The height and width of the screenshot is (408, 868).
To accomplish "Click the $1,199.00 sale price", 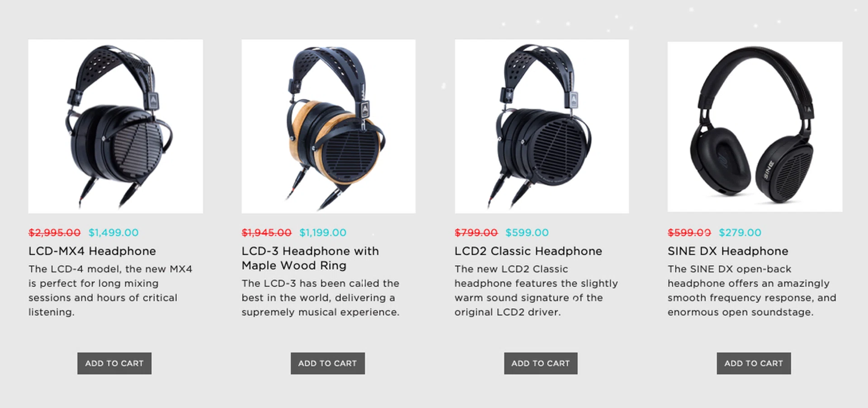I will (x=323, y=232).
